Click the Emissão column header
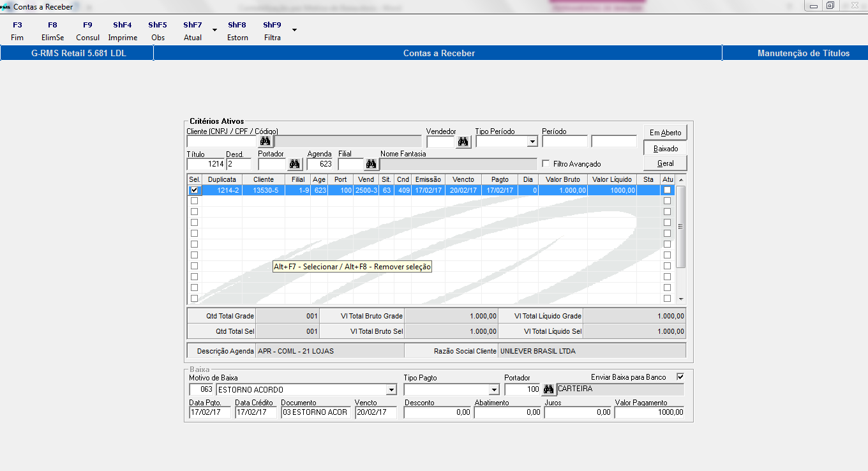Image resolution: width=868 pixels, height=471 pixels. pyautogui.click(x=428, y=180)
